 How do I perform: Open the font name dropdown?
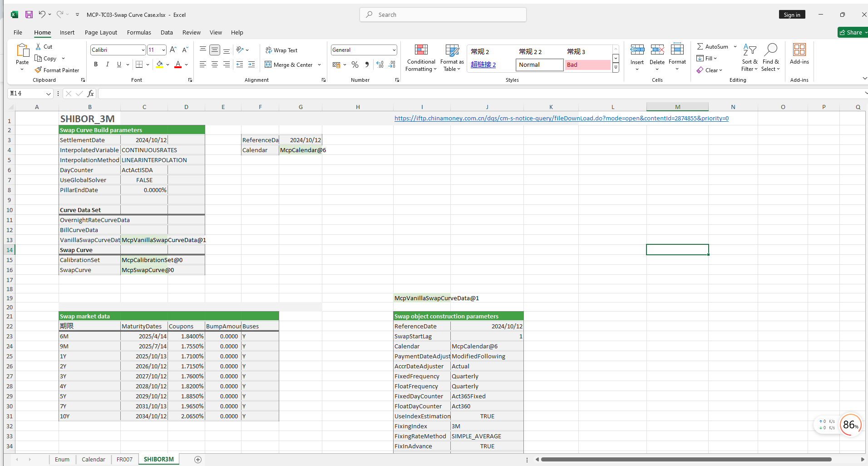[143, 50]
